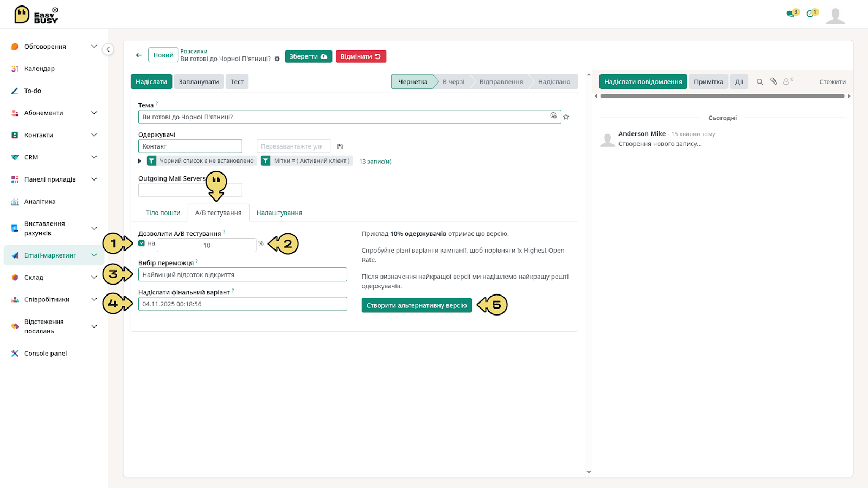
Task: Discard changes with Відмінити
Action: [x=361, y=56]
